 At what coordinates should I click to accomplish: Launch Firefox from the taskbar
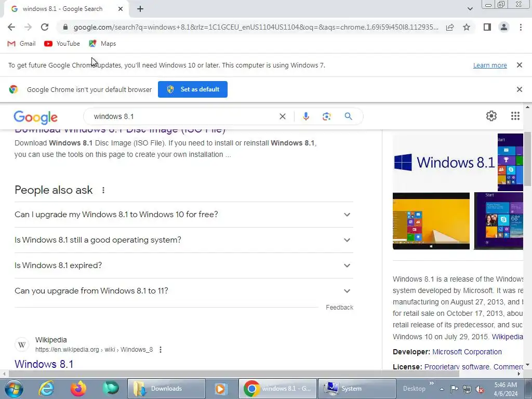coord(78,389)
